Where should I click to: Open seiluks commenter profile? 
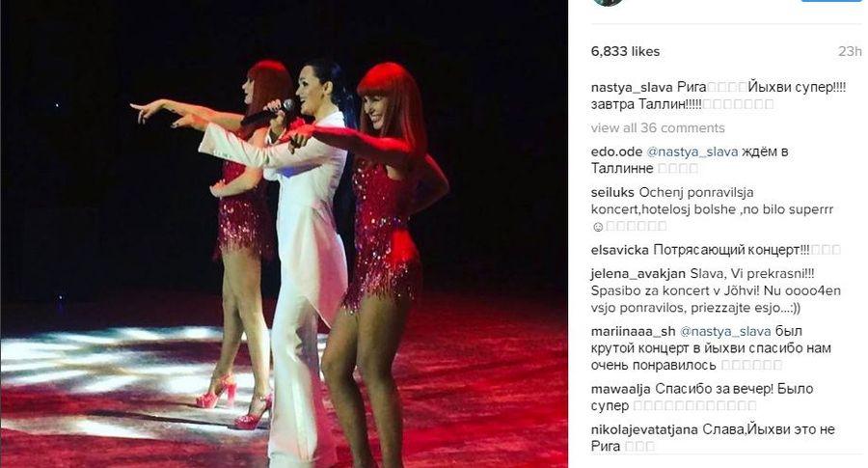coord(612,193)
